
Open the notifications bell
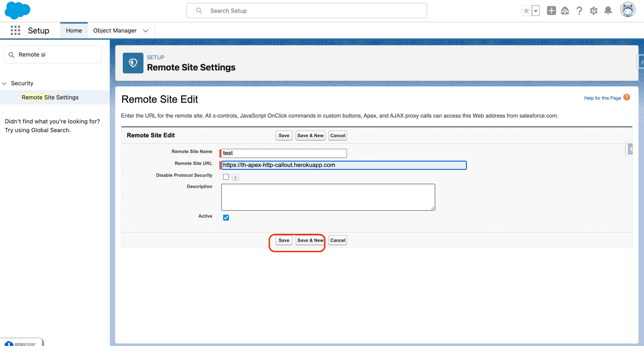pos(608,10)
